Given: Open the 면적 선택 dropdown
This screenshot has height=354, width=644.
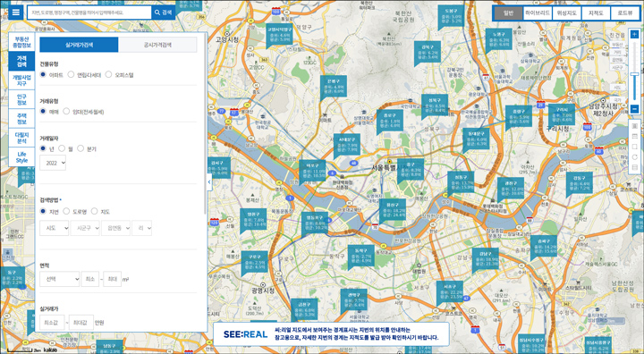Looking at the screenshot, I should pos(60,279).
